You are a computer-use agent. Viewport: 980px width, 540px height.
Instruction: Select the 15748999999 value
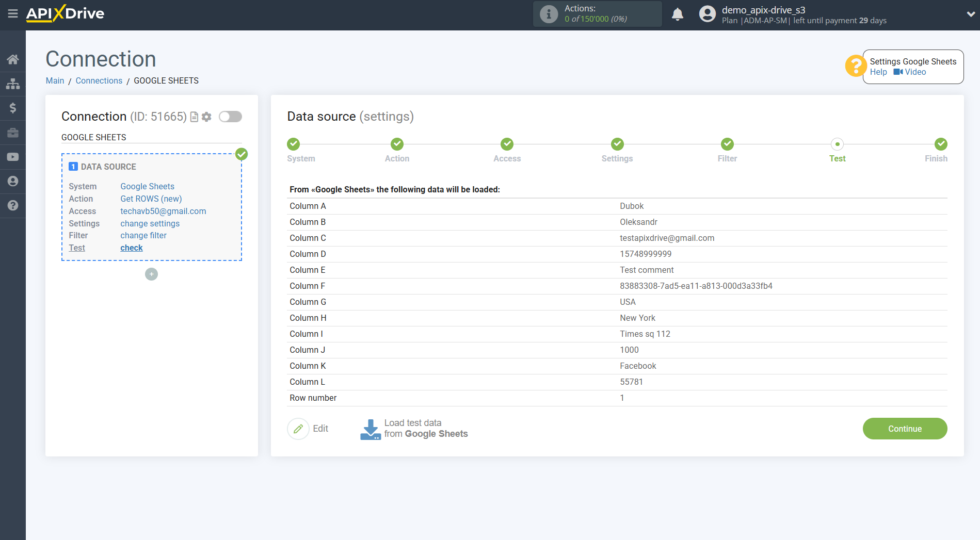pyautogui.click(x=646, y=254)
